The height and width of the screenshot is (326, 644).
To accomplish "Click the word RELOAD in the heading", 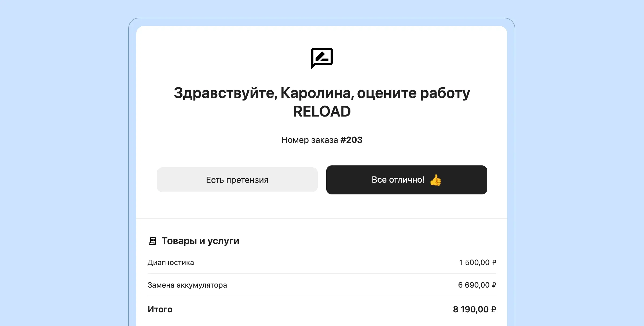I will (322, 111).
